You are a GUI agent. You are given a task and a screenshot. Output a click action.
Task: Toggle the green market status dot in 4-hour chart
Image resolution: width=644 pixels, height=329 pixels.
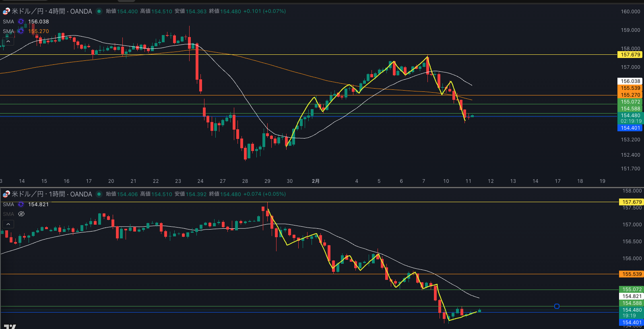[99, 11]
